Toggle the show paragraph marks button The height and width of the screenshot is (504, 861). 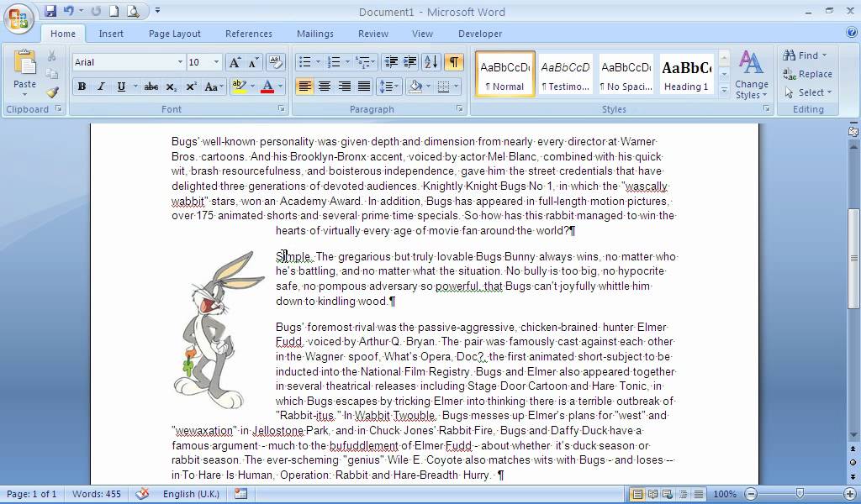(454, 62)
